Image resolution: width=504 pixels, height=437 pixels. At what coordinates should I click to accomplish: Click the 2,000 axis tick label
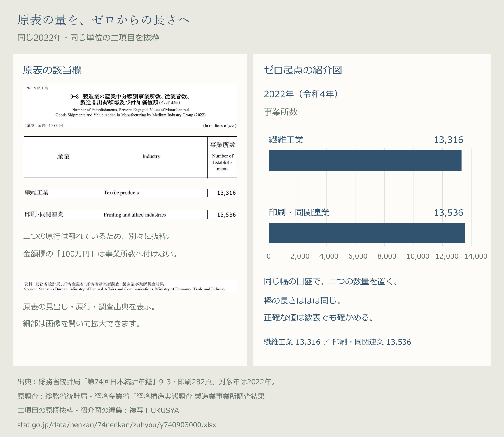[x=300, y=256]
